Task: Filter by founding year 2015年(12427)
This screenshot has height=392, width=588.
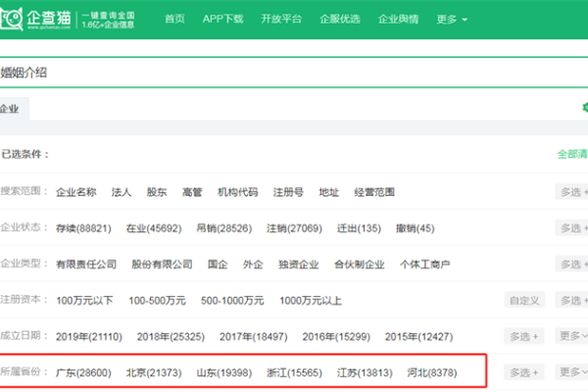Action: [418, 336]
